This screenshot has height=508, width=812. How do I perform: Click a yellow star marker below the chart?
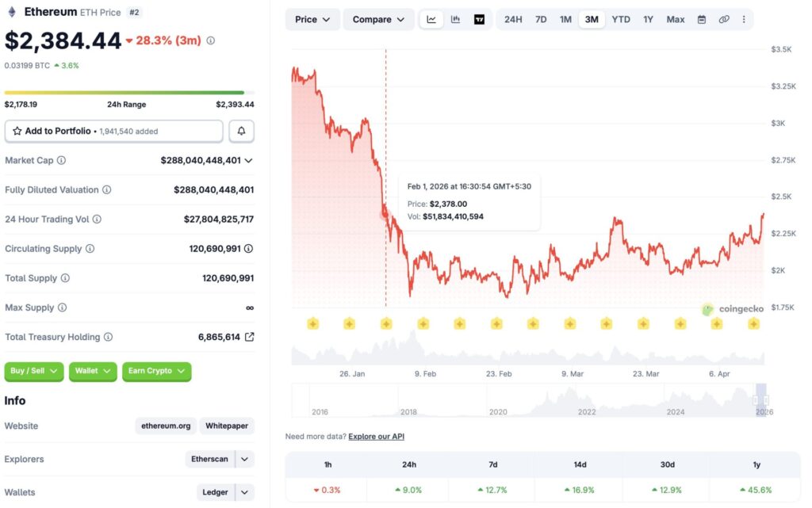[x=312, y=323]
